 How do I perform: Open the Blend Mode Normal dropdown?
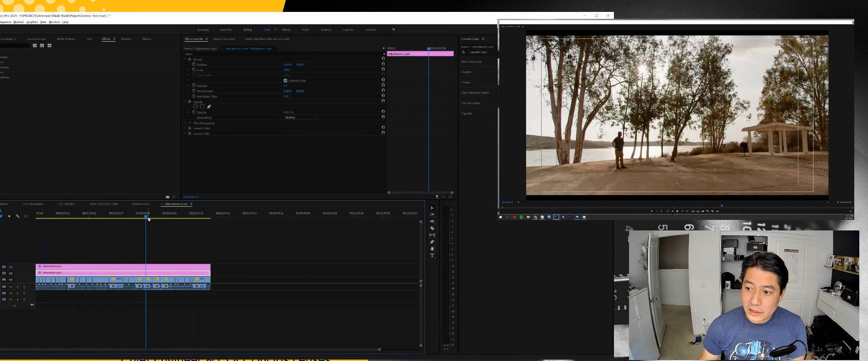pos(301,118)
